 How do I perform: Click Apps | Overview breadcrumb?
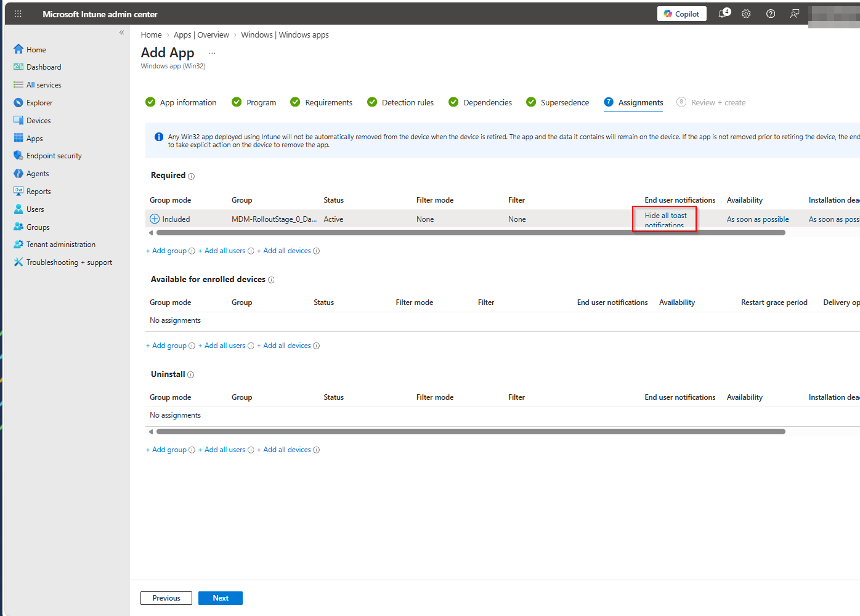tap(201, 35)
